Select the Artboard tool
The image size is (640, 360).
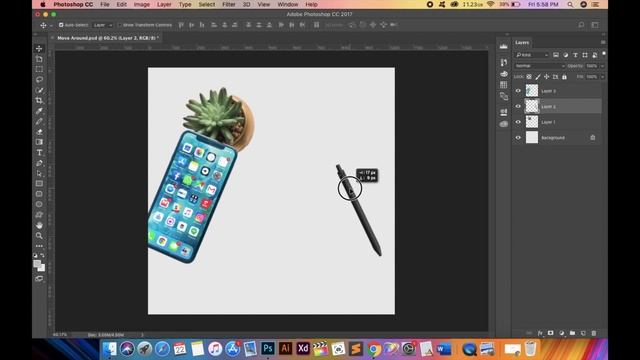(x=39, y=59)
